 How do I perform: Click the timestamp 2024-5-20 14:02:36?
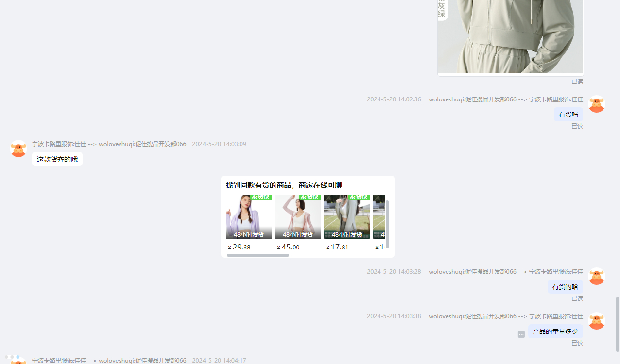394,99
